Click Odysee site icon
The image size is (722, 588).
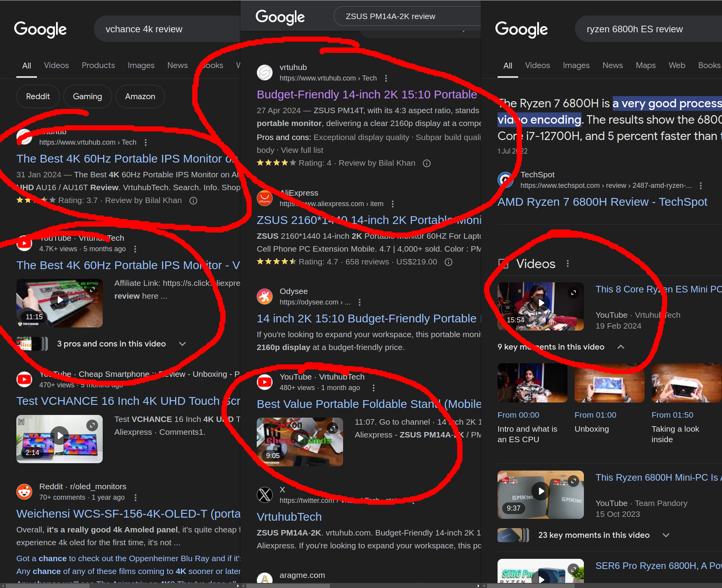[x=265, y=296]
